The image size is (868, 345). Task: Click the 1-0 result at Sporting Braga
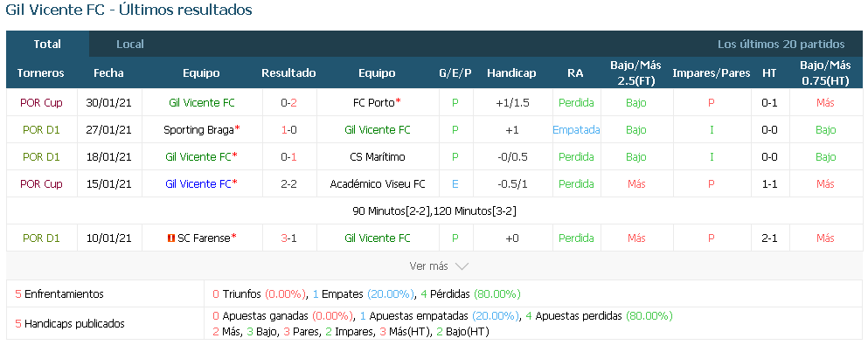click(x=289, y=130)
